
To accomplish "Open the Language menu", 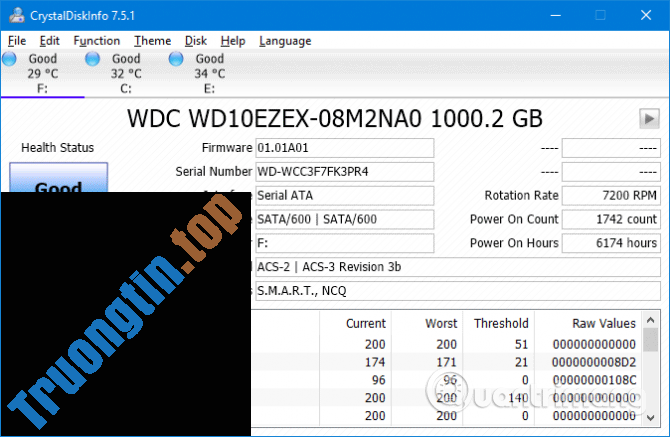I will 285,41.
